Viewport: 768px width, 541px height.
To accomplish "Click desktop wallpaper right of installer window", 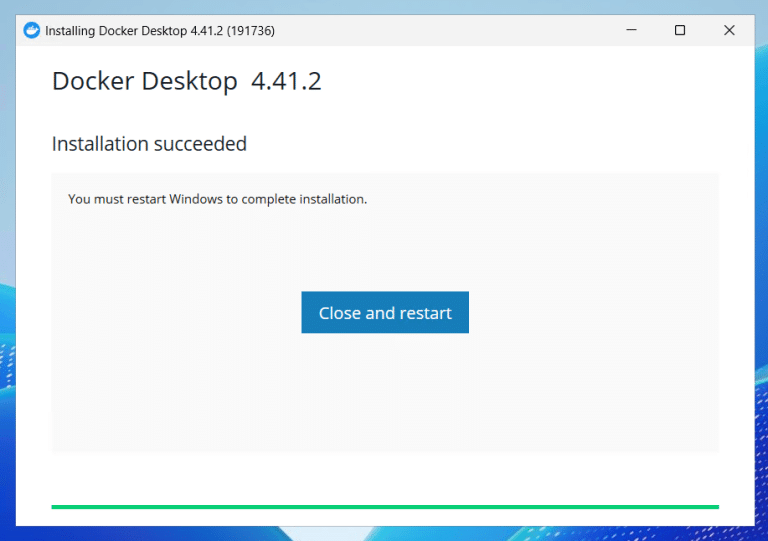I will coord(762,300).
